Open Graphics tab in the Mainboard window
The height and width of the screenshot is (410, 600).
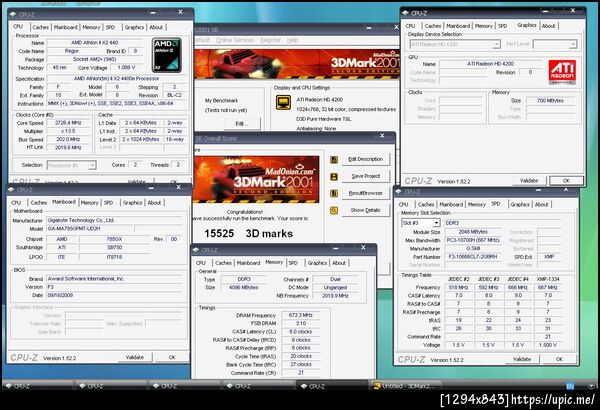point(132,203)
